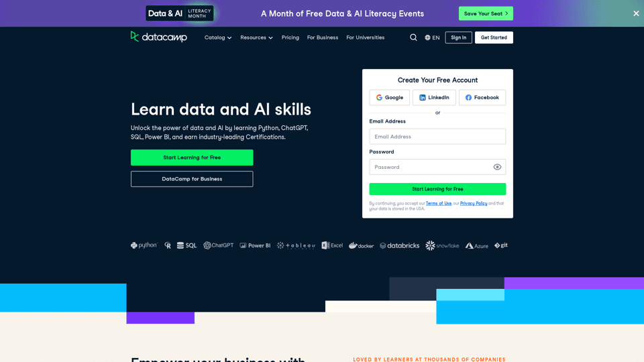Click the Sign In button
The width and height of the screenshot is (644, 362).
pos(458,38)
